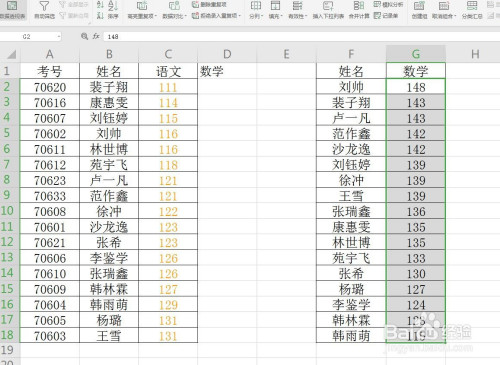Click the 148 math score cell
This screenshot has width=500, height=365.
[416, 87]
